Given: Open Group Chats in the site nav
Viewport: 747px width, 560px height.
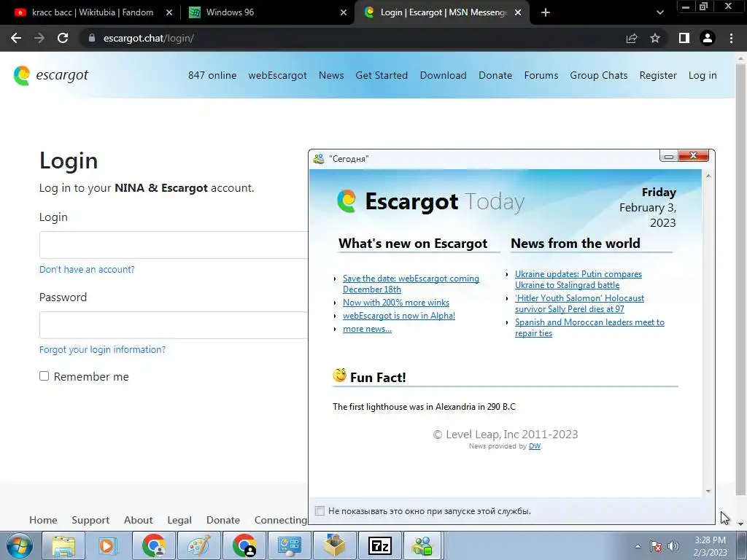Looking at the screenshot, I should coord(599,75).
